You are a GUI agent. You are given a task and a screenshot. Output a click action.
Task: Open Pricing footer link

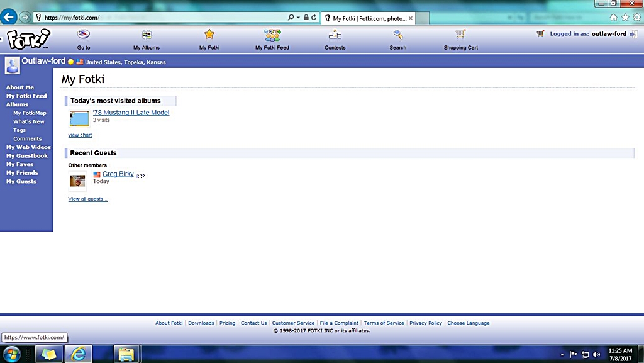coord(227,323)
